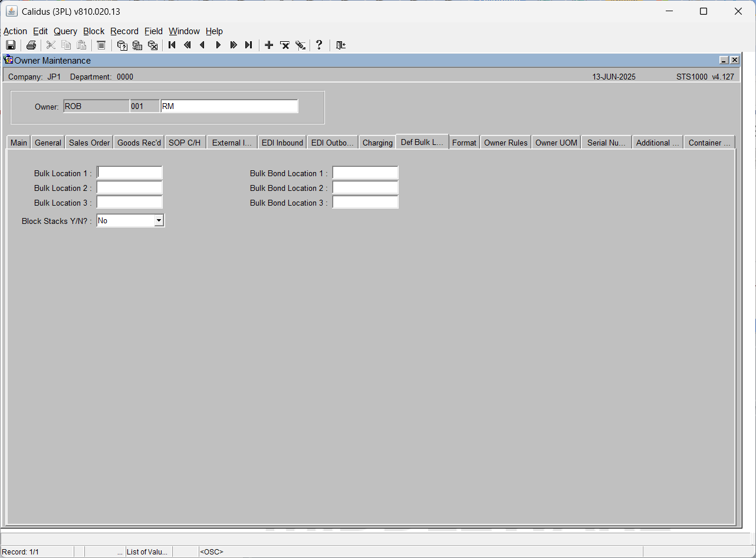Click the Bulk Bond Location 3 field
Screen dimensions: 756x558
(x=365, y=202)
